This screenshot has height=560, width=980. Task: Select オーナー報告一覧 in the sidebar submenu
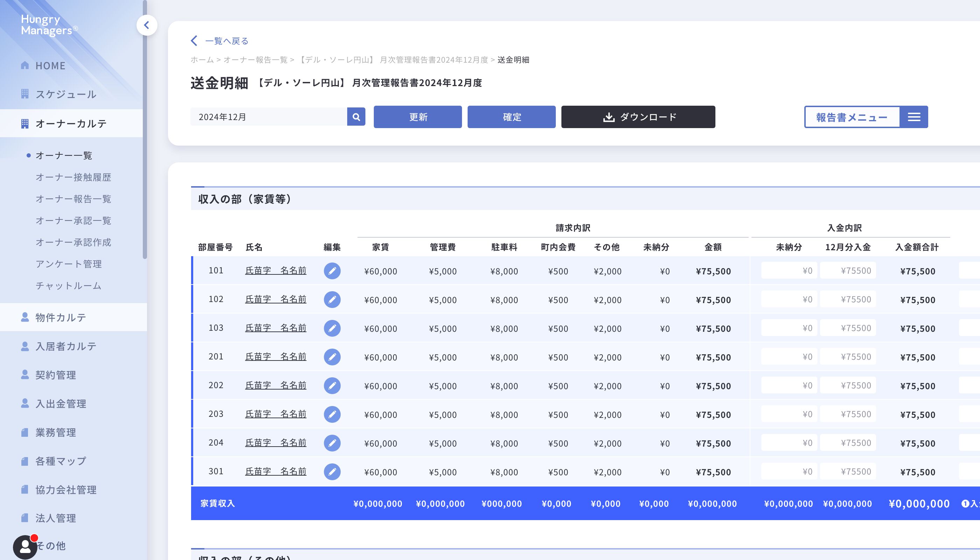(73, 199)
